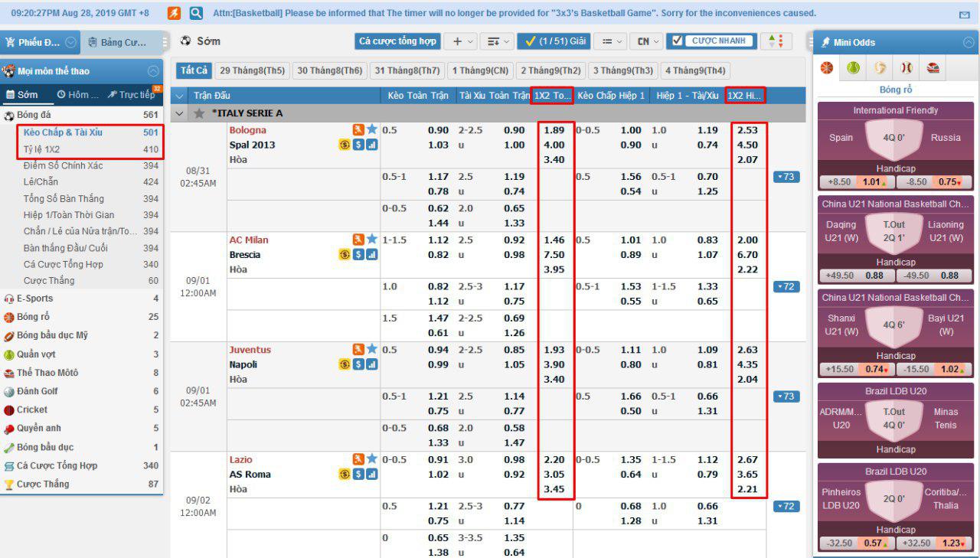Image resolution: width=980 pixels, height=558 pixels.
Task: Open the statistics chart icon for Juventus match
Action: pyautogui.click(x=372, y=364)
